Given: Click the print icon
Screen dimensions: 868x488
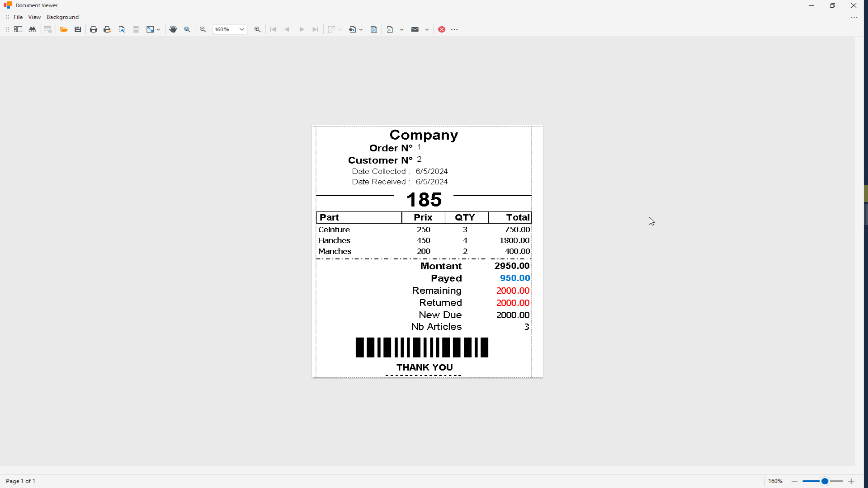Looking at the screenshot, I should (94, 29).
